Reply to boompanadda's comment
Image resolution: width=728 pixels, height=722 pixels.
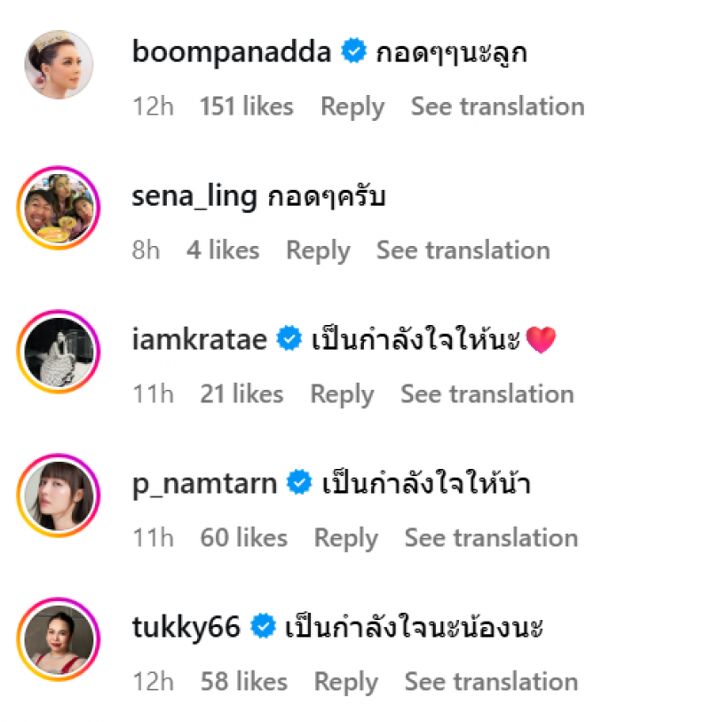click(352, 107)
